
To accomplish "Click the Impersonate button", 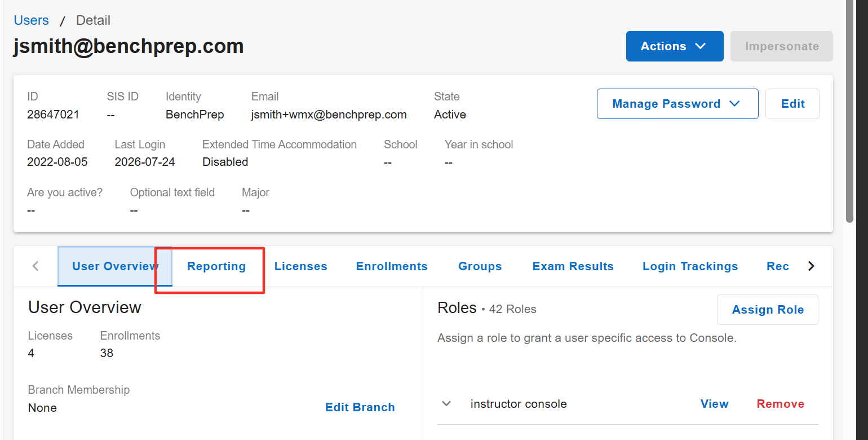I will 782,46.
